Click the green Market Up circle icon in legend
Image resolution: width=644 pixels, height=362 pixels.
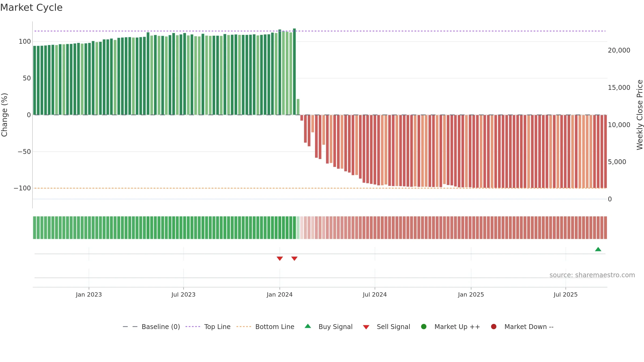point(424,327)
